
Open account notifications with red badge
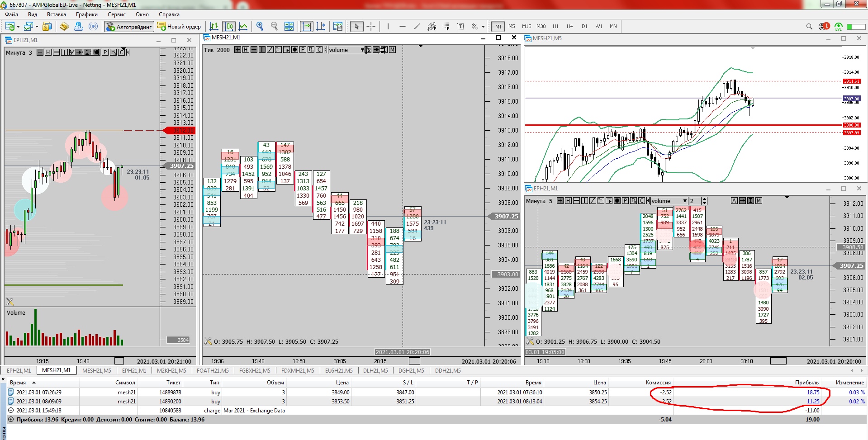point(824,26)
